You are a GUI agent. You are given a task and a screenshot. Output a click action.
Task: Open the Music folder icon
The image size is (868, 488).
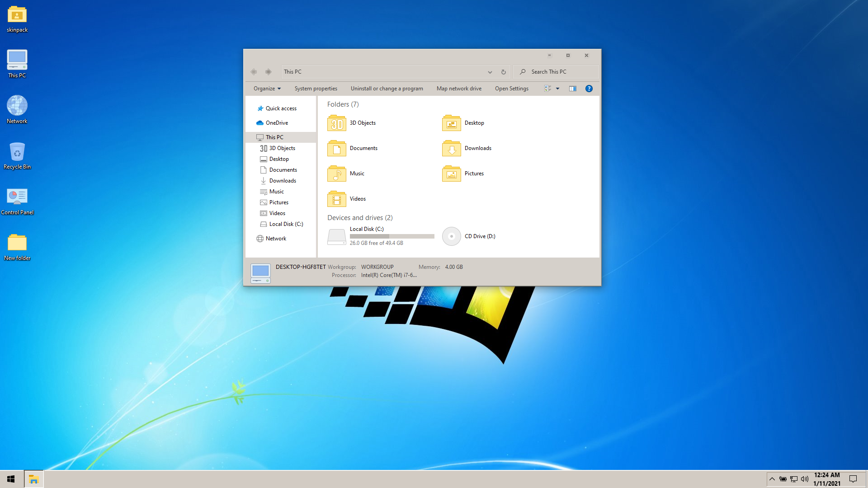(x=336, y=174)
